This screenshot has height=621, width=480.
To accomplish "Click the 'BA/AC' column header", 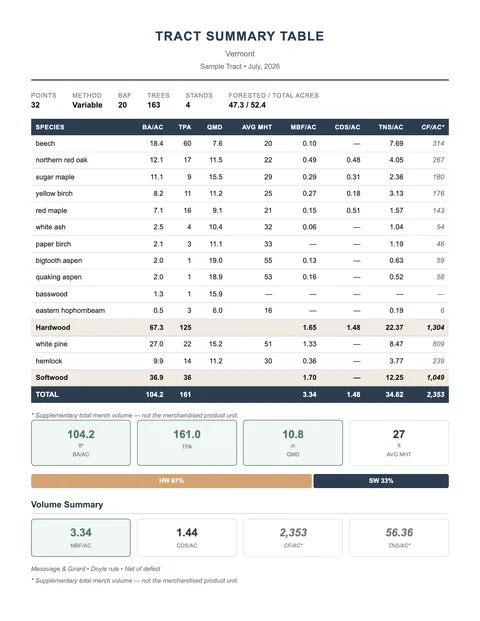I will click(153, 127).
